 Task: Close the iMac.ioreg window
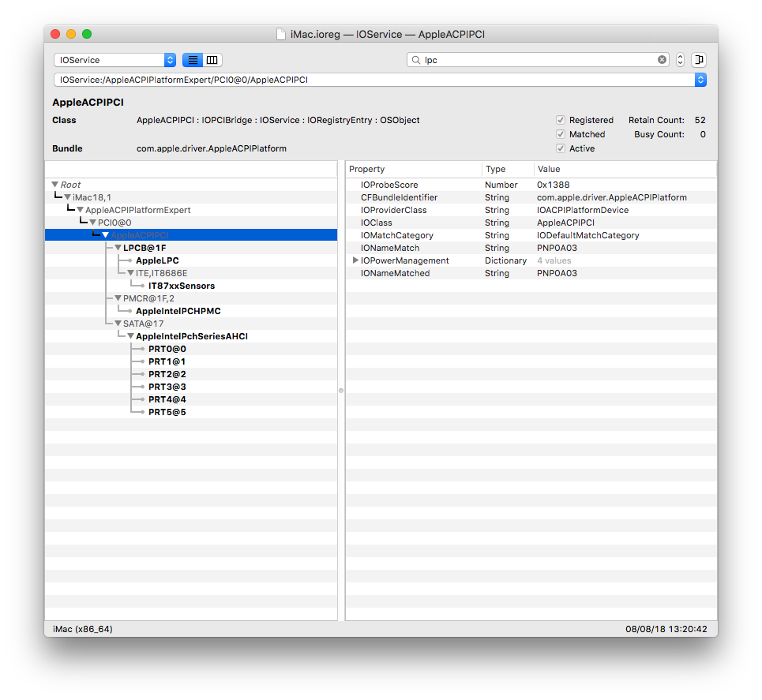tap(55, 34)
